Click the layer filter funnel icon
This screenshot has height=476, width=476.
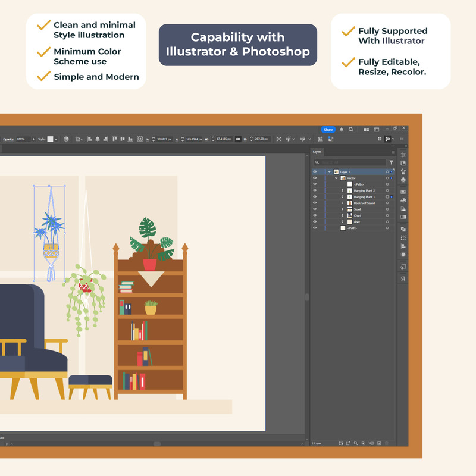pyautogui.click(x=393, y=162)
